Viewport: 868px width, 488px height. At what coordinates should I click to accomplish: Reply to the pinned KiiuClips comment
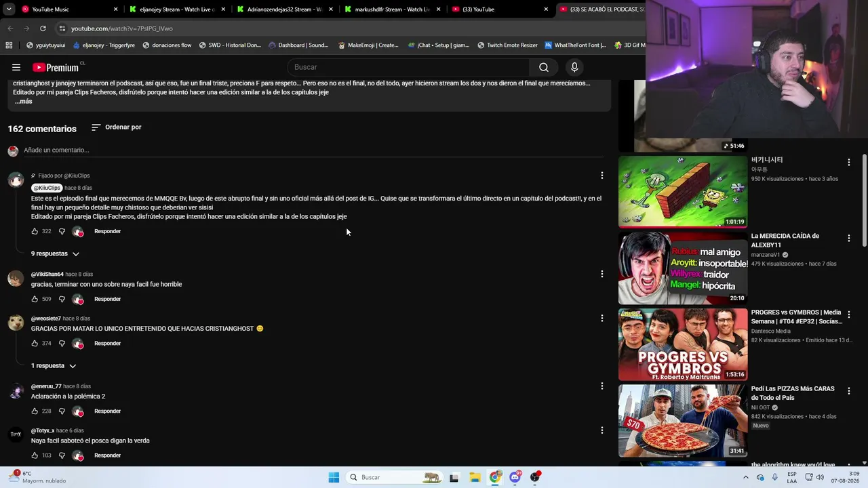(x=108, y=231)
